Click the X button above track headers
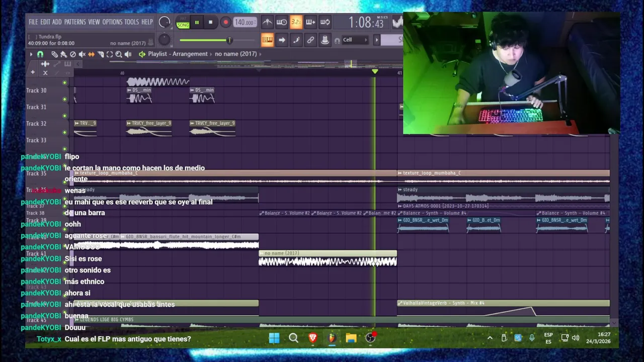Viewport: 644px width, 362px height. pos(45,73)
